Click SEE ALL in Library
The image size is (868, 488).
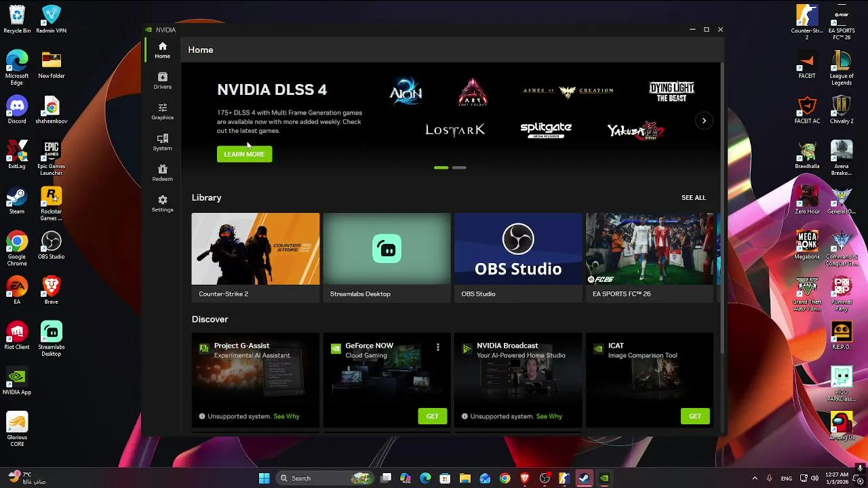[694, 197]
